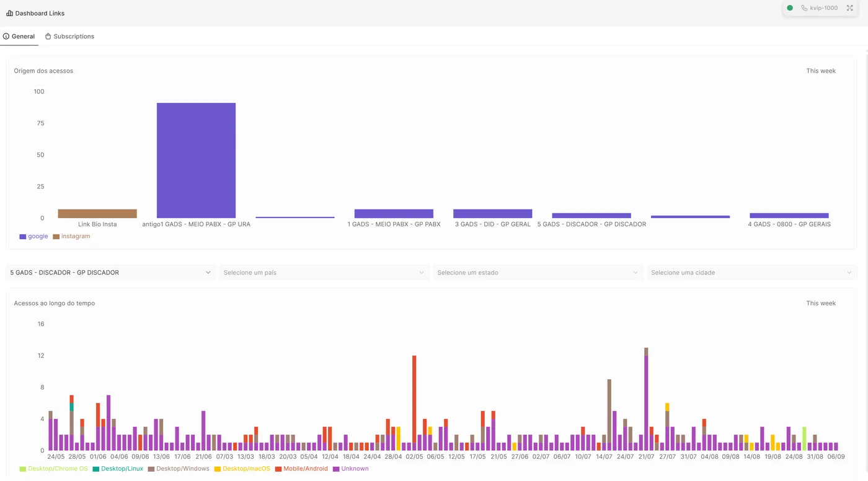Click the Dashboard Links title
868x481 pixels.
point(40,13)
